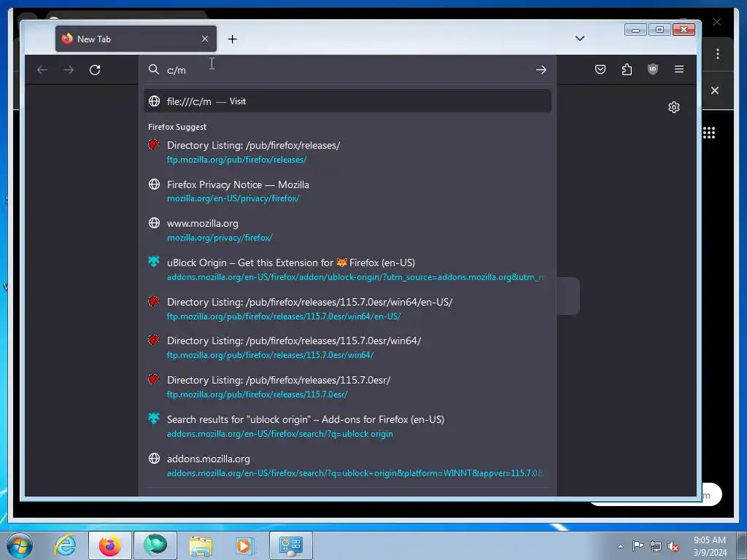
Task: Click the Firefox forward arrow button
Action: coord(69,70)
